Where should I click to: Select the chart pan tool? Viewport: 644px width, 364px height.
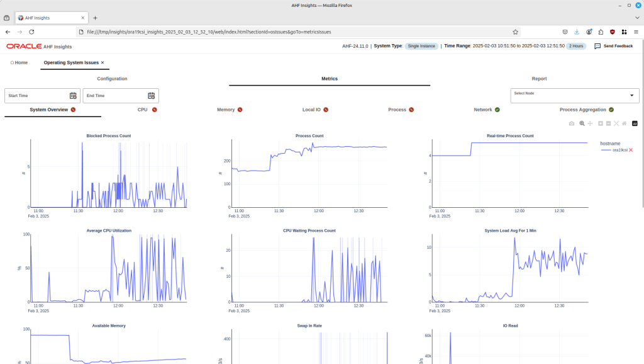pyautogui.click(x=590, y=123)
